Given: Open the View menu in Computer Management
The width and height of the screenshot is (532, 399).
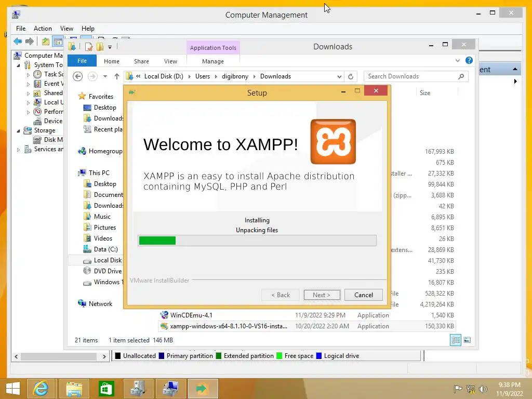Looking at the screenshot, I should pos(66,29).
